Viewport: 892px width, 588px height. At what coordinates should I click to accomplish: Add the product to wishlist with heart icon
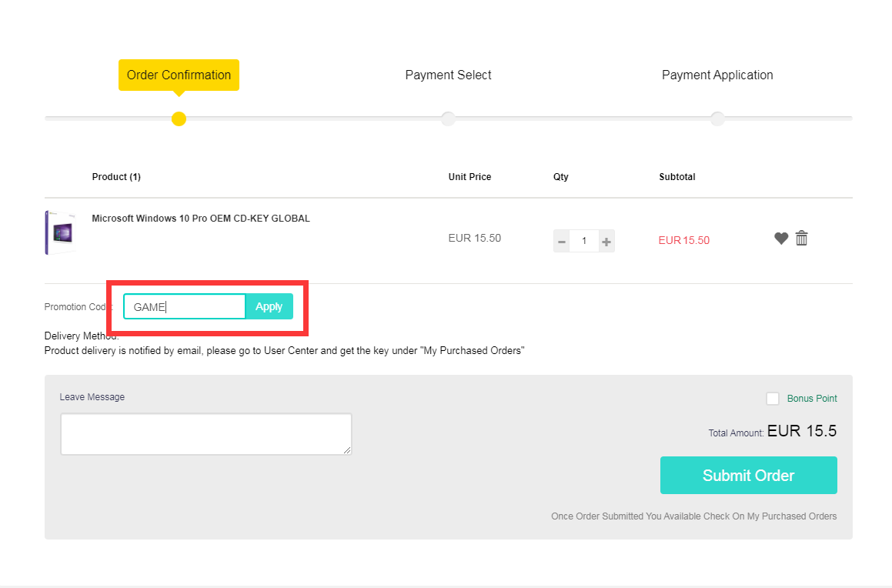click(x=781, y=239)
